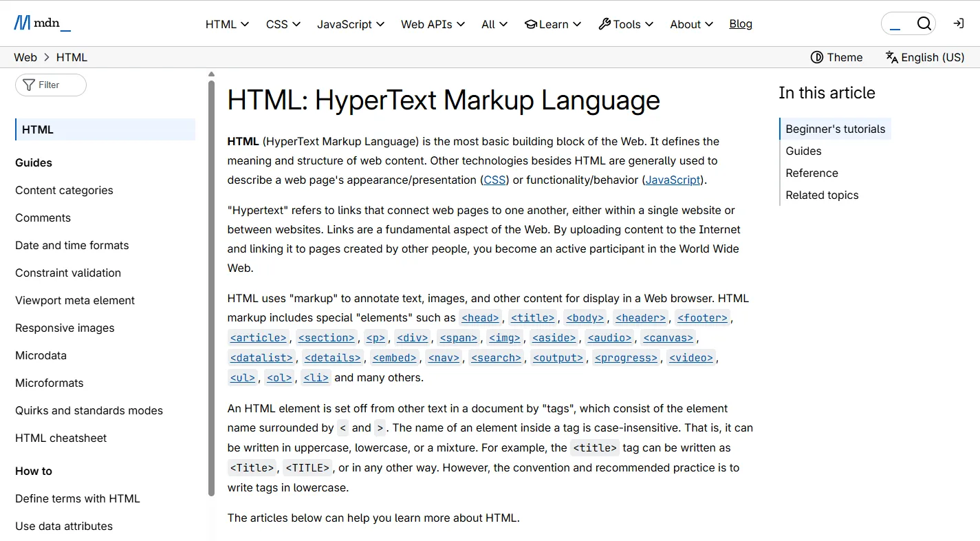This screenshot has height=541, width=980.
Task: Click the sidebar Filter field
Action: click(x=51, y=85)
